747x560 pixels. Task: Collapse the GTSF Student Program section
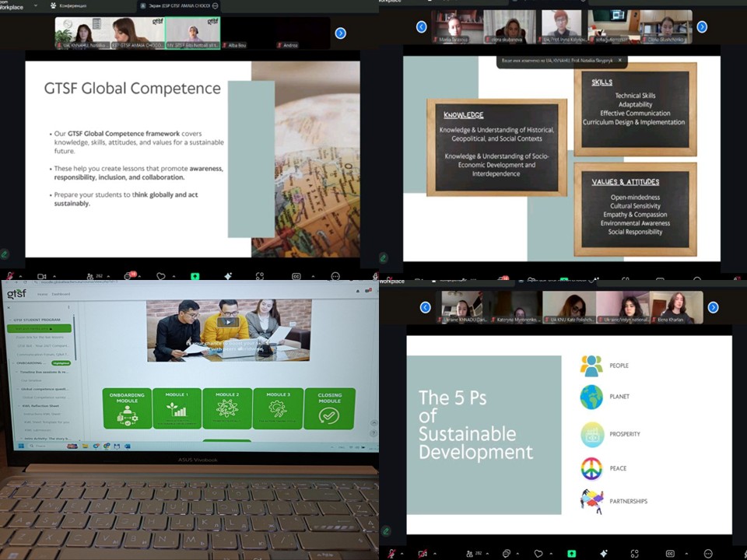9,319
